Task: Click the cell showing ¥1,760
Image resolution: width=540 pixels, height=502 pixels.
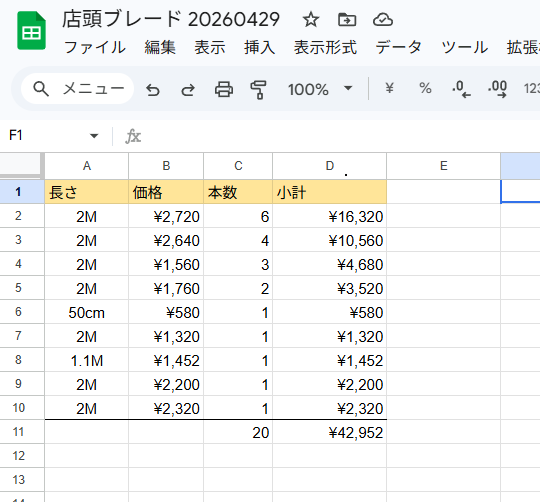Action: [166, 288]
